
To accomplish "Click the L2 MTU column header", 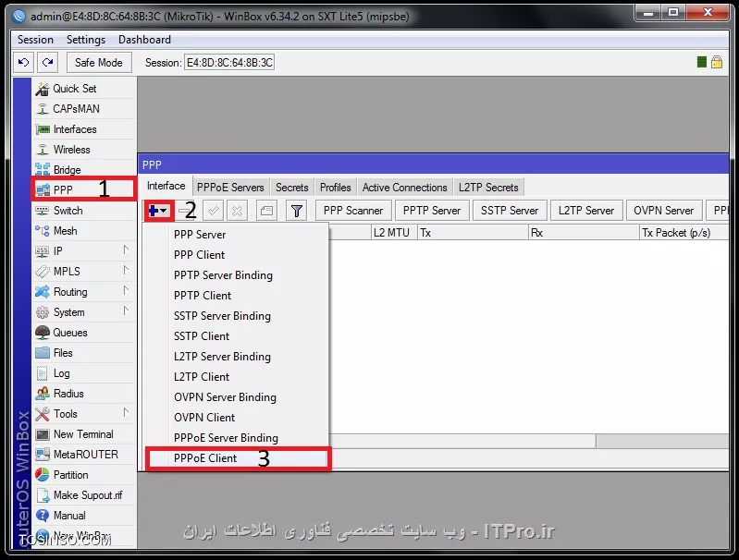I will pyautogui.click(x=394, y=233).
